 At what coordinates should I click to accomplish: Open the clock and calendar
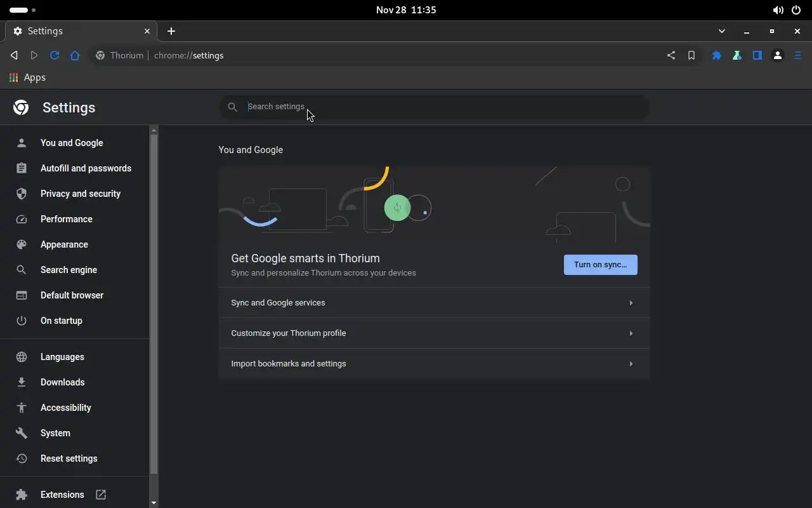[x=406, y=10]
